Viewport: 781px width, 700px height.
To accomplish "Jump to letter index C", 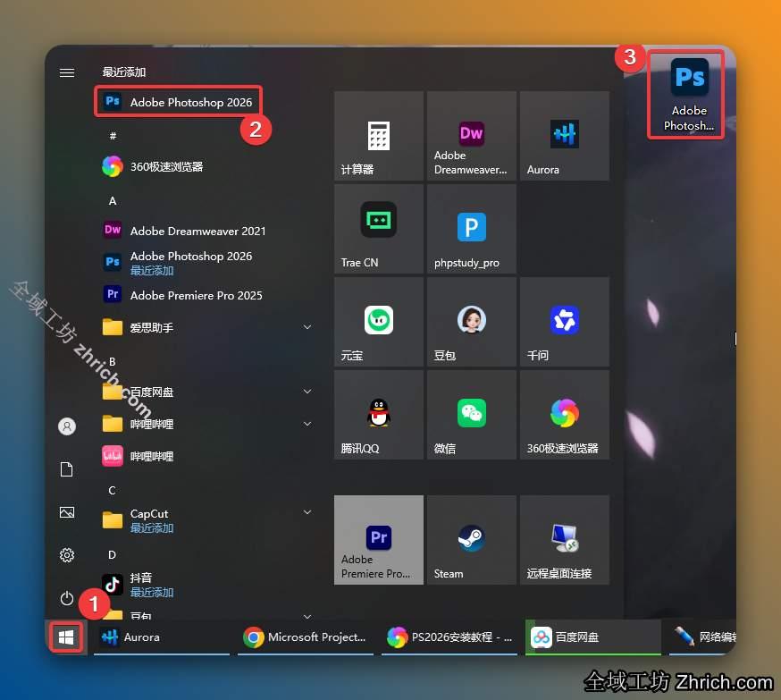I will click(x=112, y=490).
